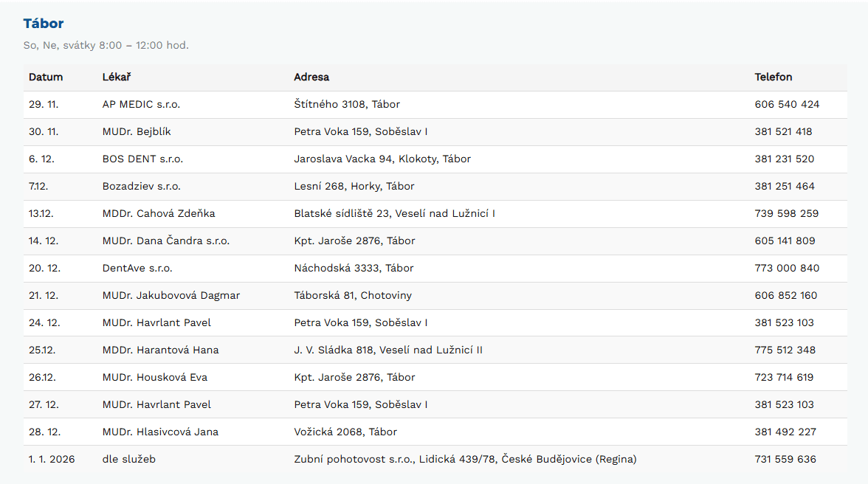This screenshot has height=484, width=868.
Task: Click phone number 731 559 636
Action: pos(785,459)
